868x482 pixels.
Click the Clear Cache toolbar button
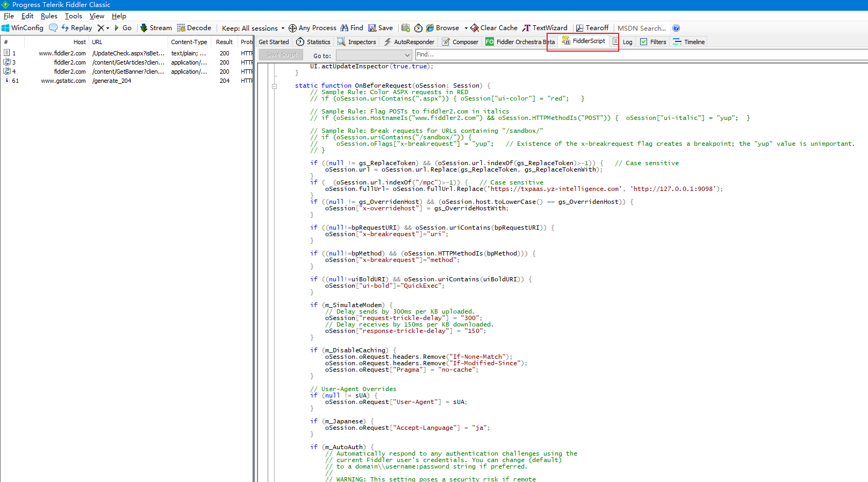(x=494, y=28)
